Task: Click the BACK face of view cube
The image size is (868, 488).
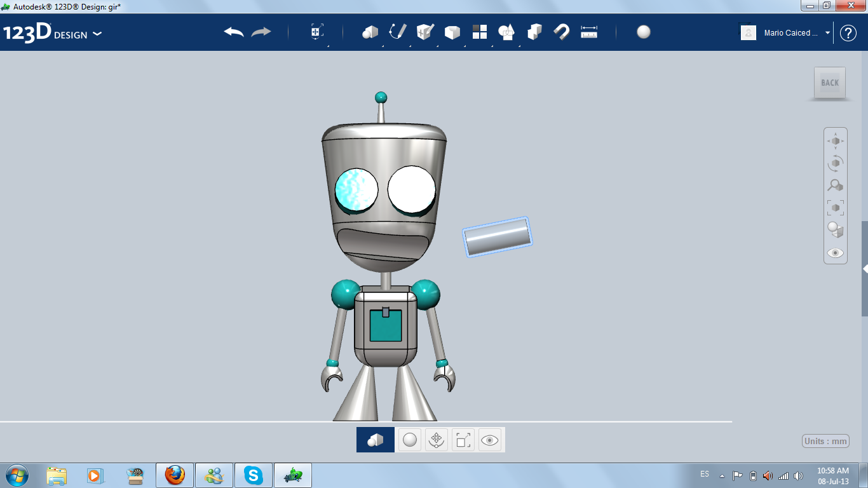Action: (x=830, y=83)
